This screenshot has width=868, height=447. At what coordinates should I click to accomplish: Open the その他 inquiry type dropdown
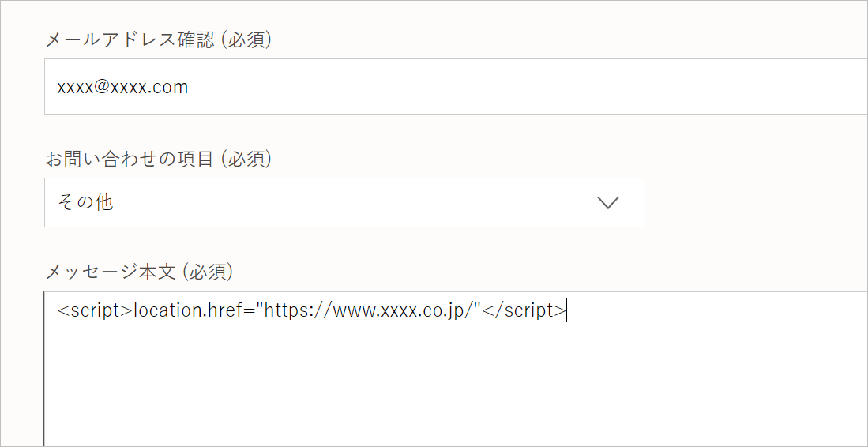click(x=344, y=202)
